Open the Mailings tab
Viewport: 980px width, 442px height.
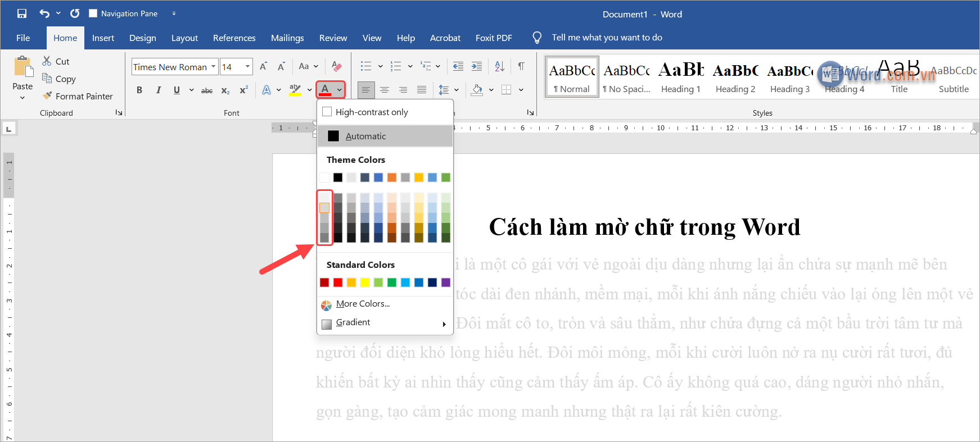(287, 38)
